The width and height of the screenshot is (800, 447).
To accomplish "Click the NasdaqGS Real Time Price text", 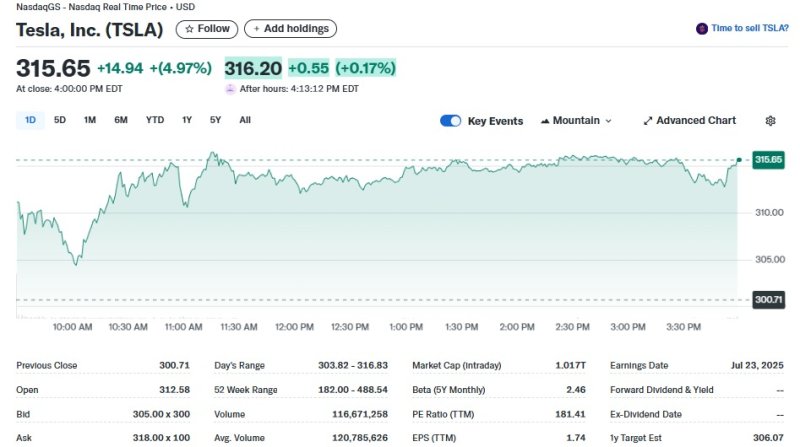I will [105, 7].
